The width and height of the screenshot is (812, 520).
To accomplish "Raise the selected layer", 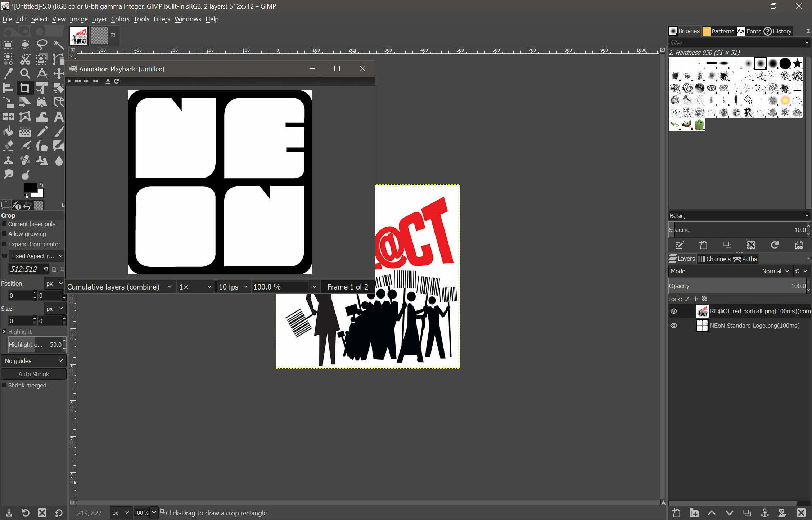I will [712, 513].
